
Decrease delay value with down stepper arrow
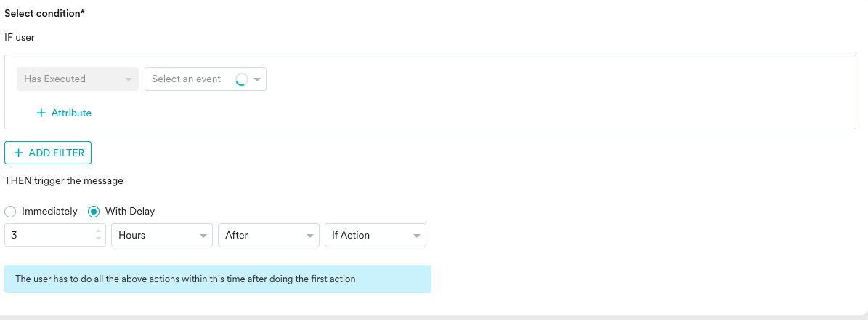[x=99, y=239]
